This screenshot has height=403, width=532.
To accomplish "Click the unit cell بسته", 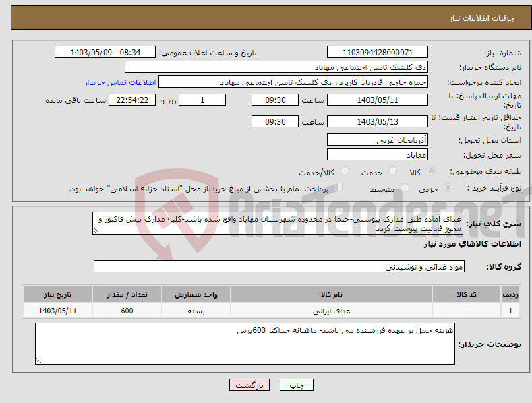I will [196, 311].
